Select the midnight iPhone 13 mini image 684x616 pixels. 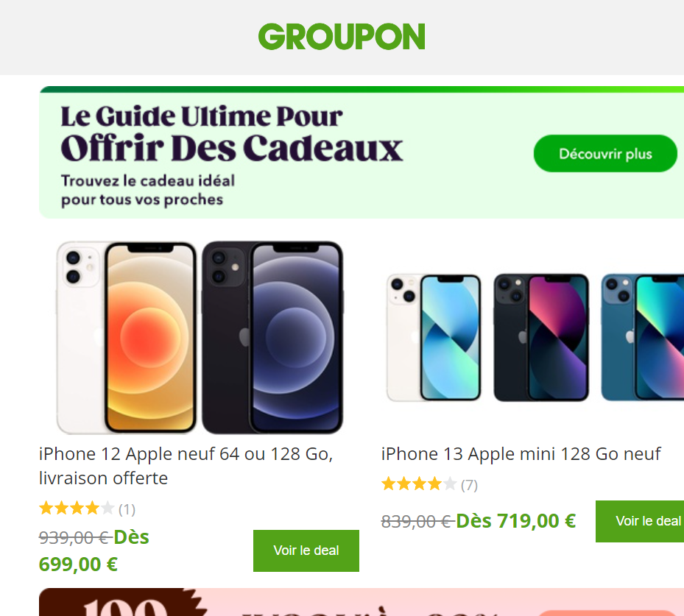click(541, 337)
